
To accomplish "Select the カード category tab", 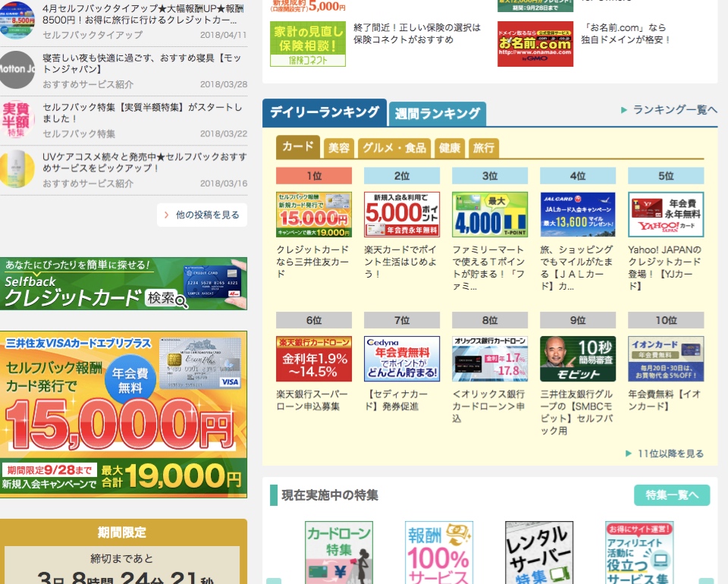I will point(297,146).
